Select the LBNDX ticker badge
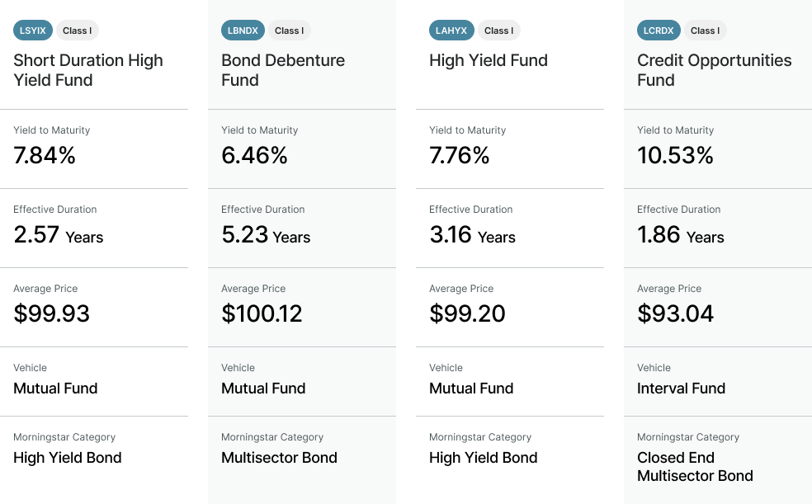This screenshot has width=812, height=504. point(242,31)
